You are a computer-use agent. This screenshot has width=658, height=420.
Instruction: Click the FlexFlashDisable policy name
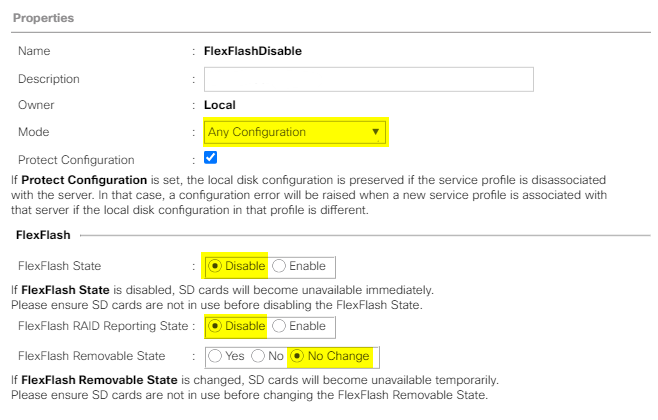(253, 51)
